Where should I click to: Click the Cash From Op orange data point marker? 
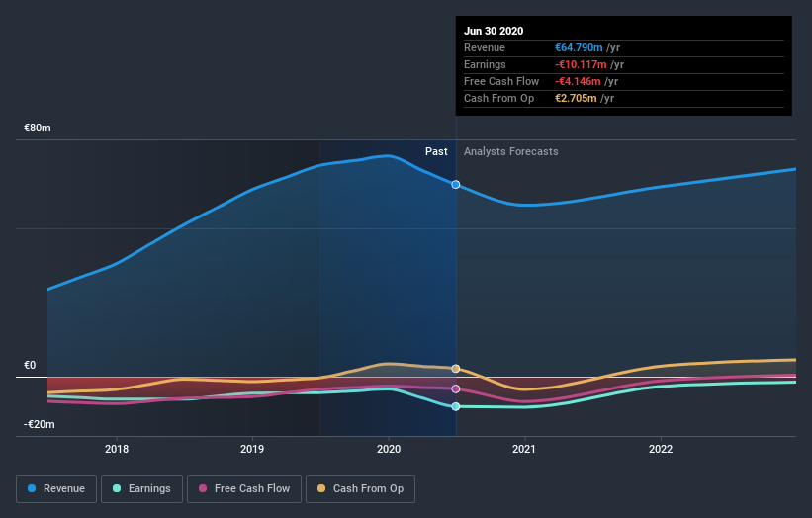click(x=456, y=369)
